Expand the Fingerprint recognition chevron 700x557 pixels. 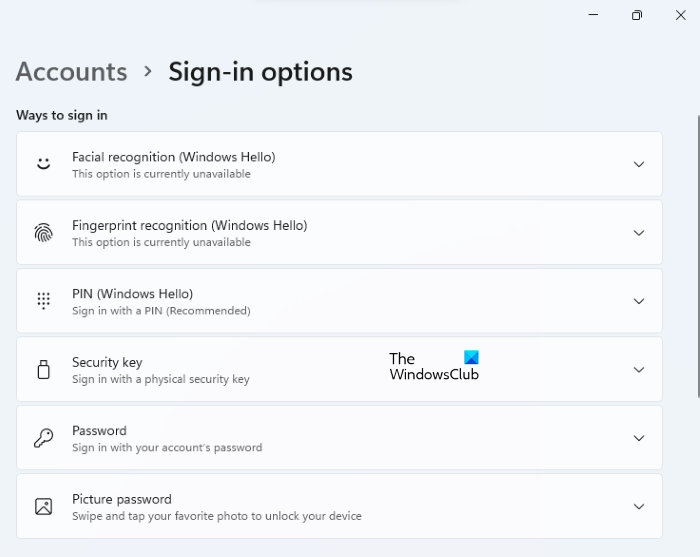point(639,233)
